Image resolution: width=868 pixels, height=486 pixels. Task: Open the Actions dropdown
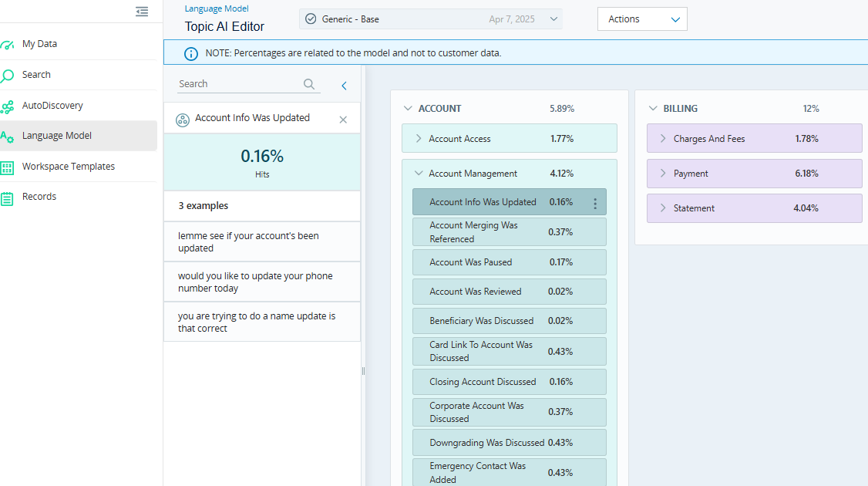pyautogui.click(x=641, y=19)
